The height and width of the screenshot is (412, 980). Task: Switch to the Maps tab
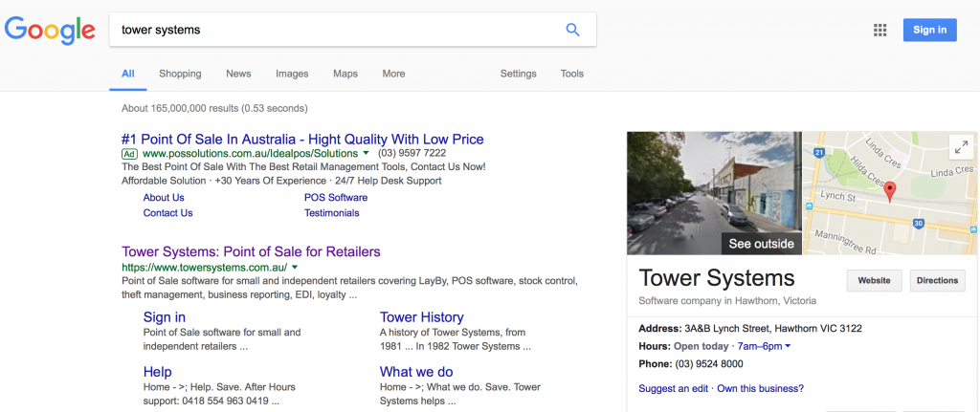pos(345,74)
